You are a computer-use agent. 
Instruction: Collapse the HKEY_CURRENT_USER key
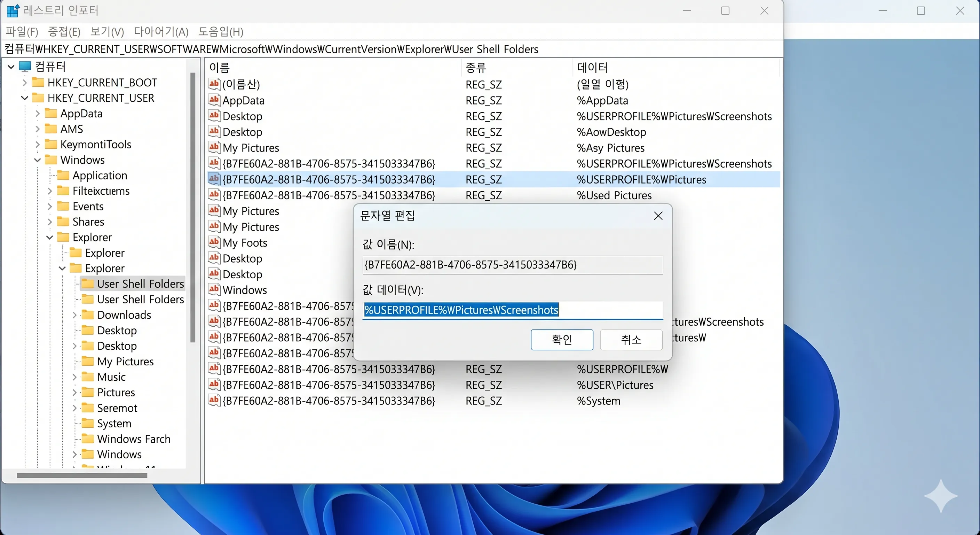[24, 98]
